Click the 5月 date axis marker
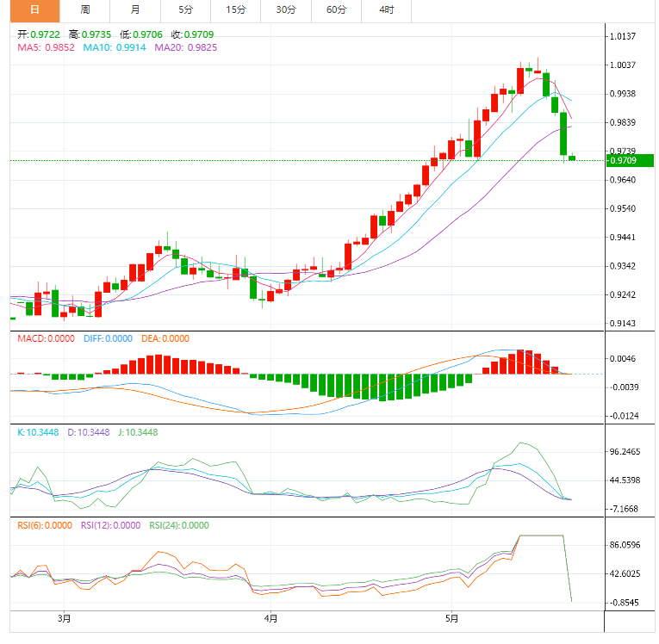 451,619
